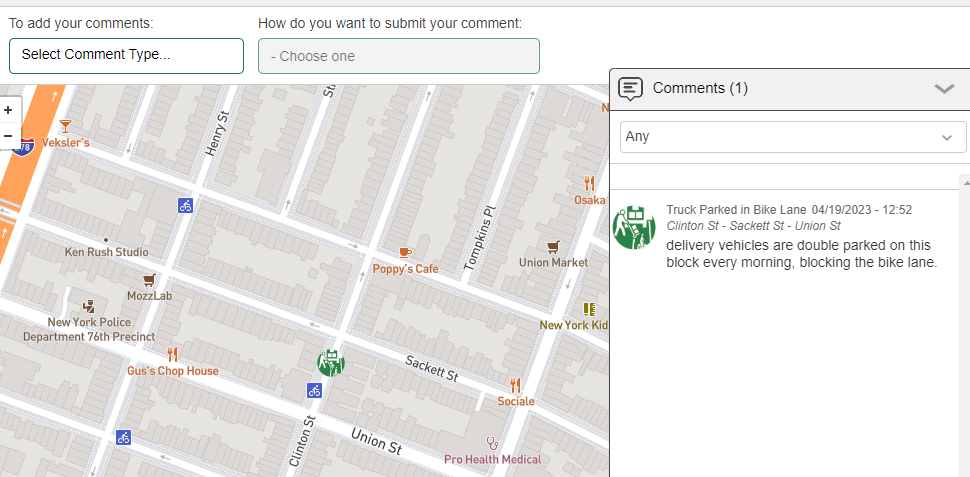Screen dimensions: 970x477
Task: Click bike share icon at Clinton and Sackett
Action: (x=314, y=390)
